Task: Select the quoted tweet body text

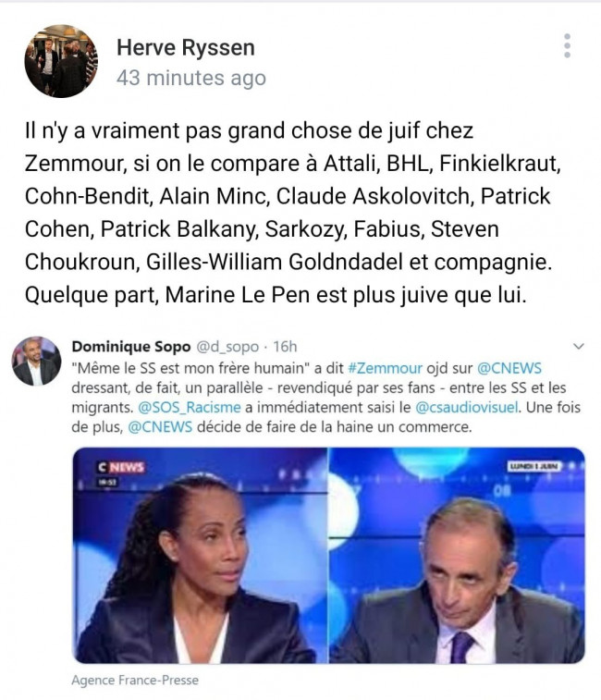Action: click(x=326, y=398)
